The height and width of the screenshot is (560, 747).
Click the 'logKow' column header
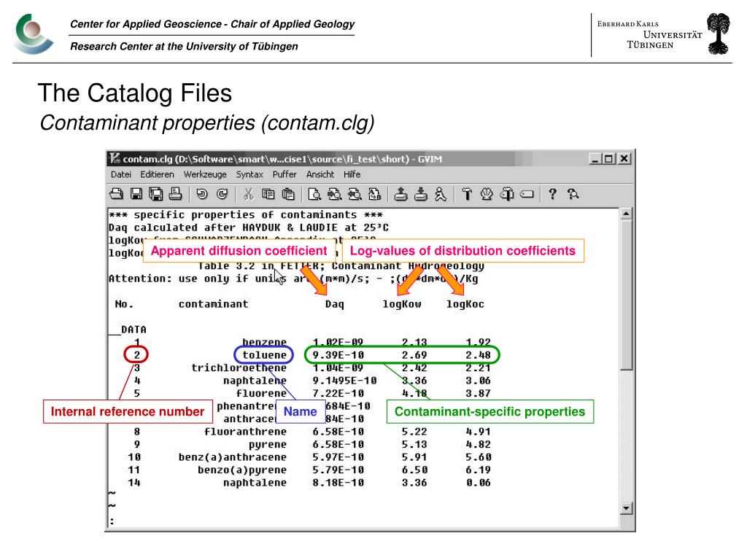point(402,304)
